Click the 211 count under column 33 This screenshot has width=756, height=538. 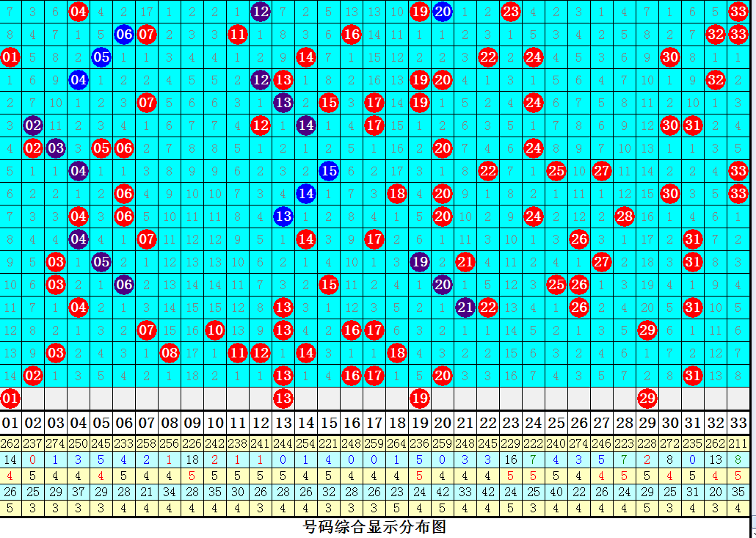click(x=738, y=443)
